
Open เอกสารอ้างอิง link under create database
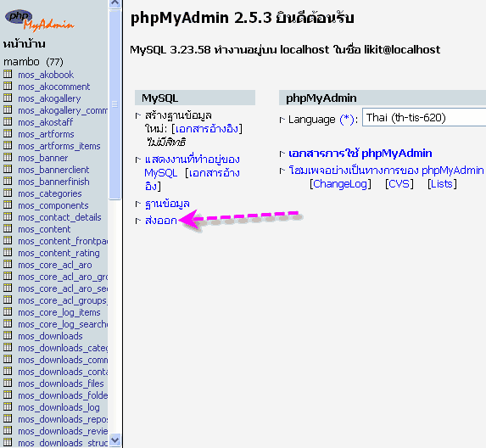[x=207, y=129]
